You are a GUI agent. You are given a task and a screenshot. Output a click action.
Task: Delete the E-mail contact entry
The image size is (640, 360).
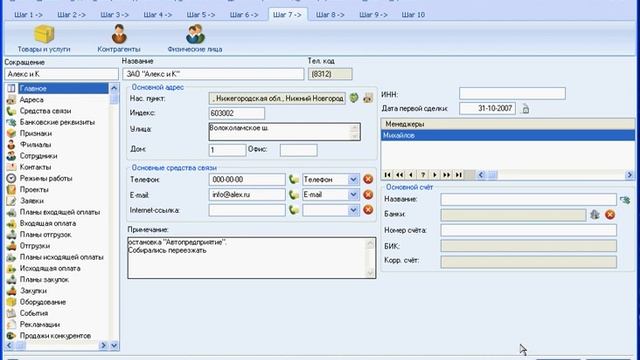(x=368, y=195)
